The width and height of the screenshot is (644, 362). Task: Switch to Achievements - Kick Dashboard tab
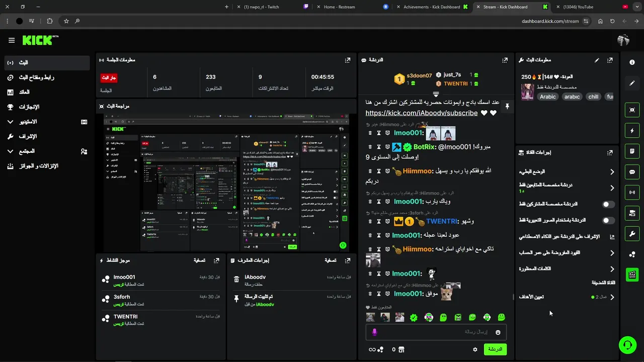[432, 7]
